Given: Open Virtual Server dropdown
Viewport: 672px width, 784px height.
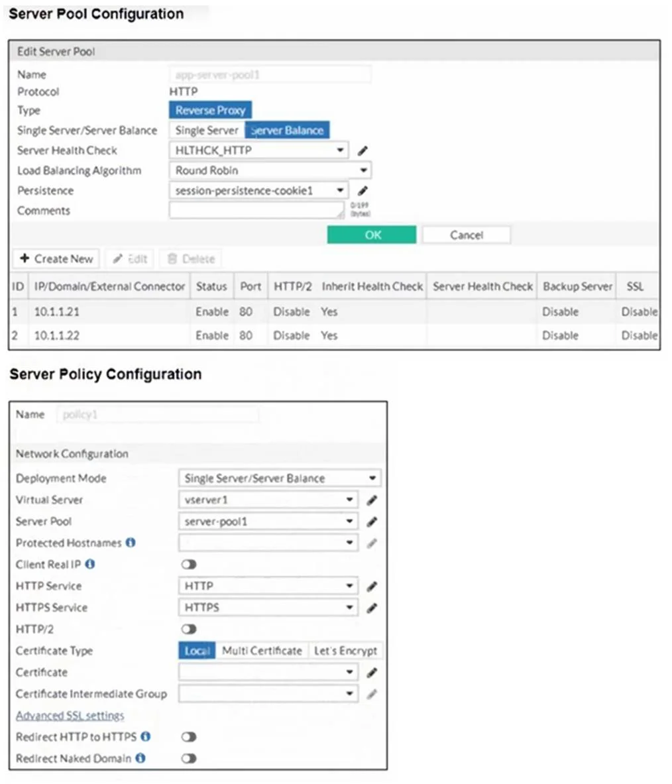Looking at the screenshot, I should pyautogui.click(x=268, y=500).
